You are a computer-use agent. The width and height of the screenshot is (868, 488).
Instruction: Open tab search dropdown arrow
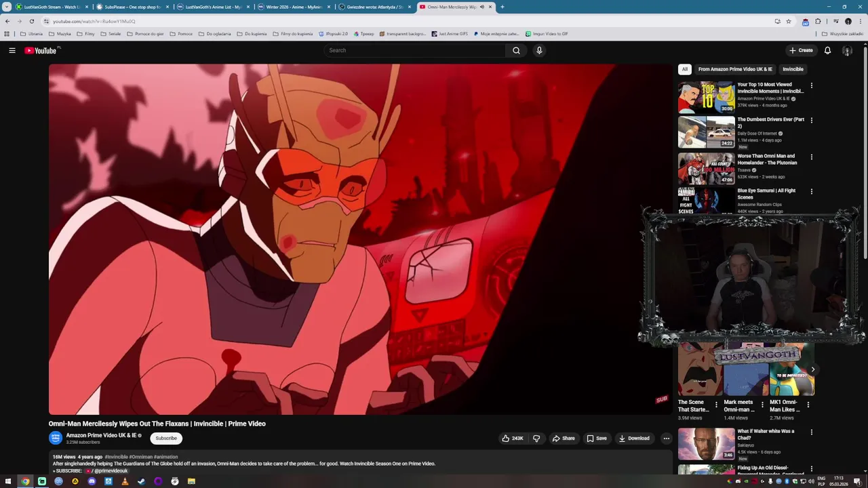7,7
